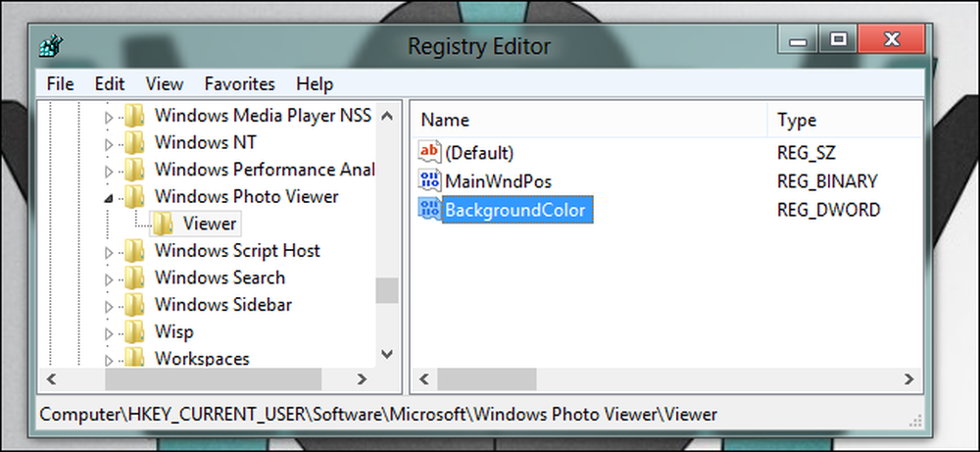Click the Workspaces folder icon
This screenshot has height=452, width=980.
133,358
